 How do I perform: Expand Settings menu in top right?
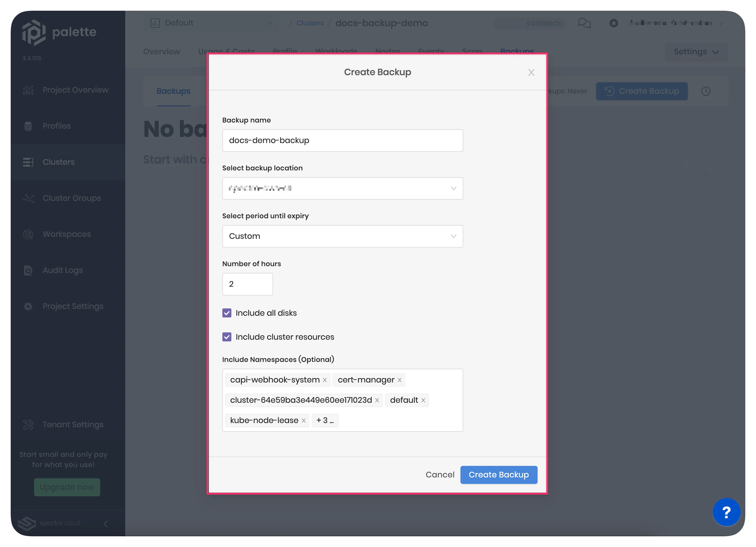point(696,52)
